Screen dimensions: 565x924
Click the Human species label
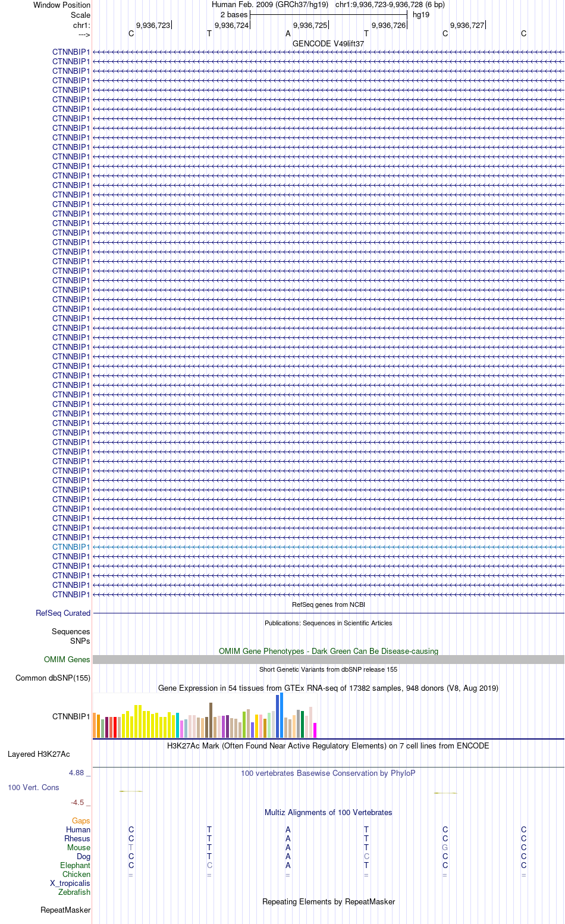[78, 829]
